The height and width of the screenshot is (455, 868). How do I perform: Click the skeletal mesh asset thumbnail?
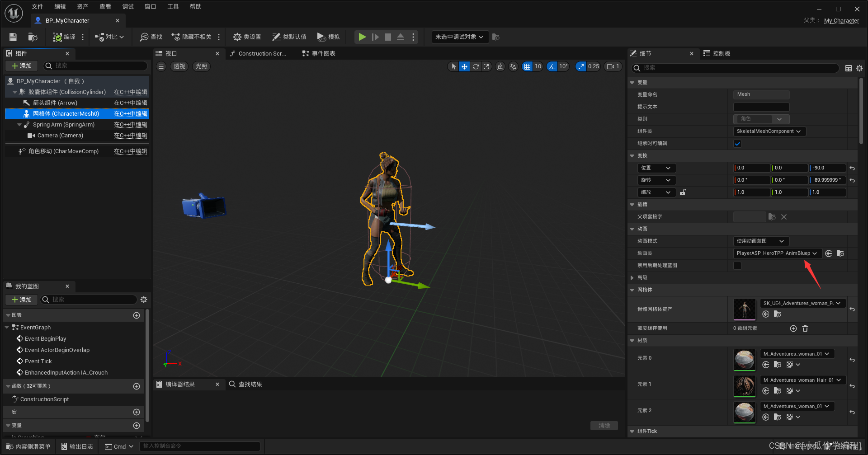[745, 310]
